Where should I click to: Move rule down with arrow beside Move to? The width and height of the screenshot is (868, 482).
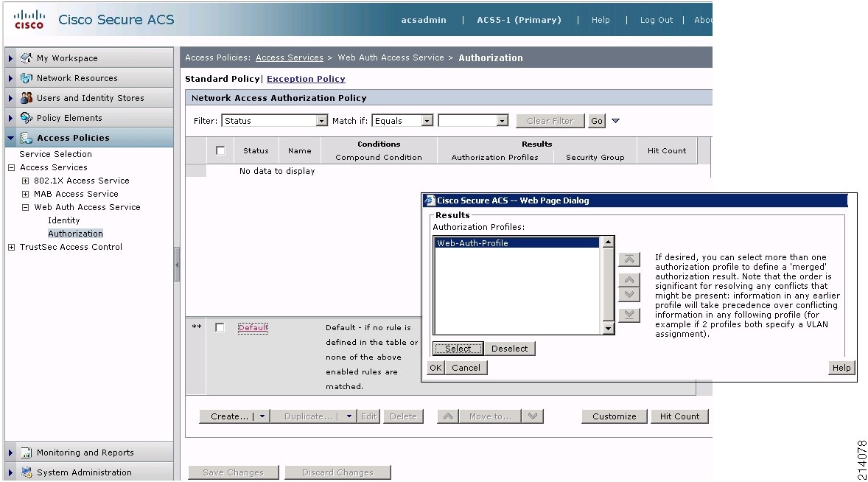click(533, 416)
